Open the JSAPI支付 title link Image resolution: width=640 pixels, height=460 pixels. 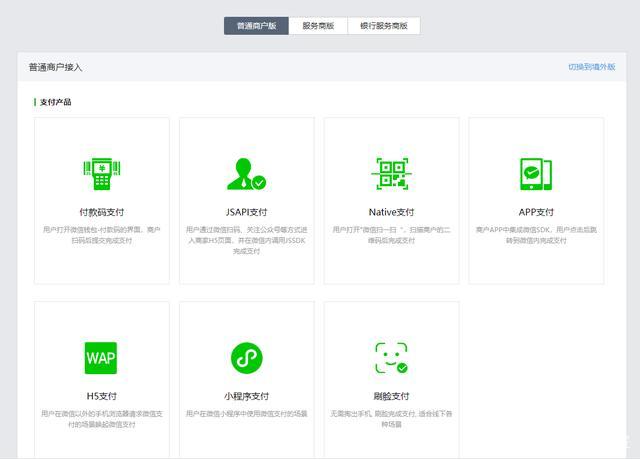click(x=246, y=212)
